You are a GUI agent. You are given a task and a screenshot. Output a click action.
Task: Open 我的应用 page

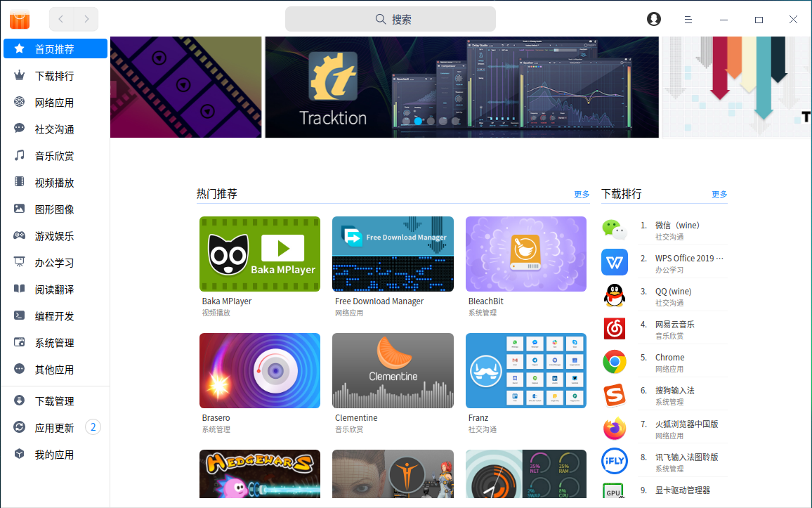tap(55, 455)
